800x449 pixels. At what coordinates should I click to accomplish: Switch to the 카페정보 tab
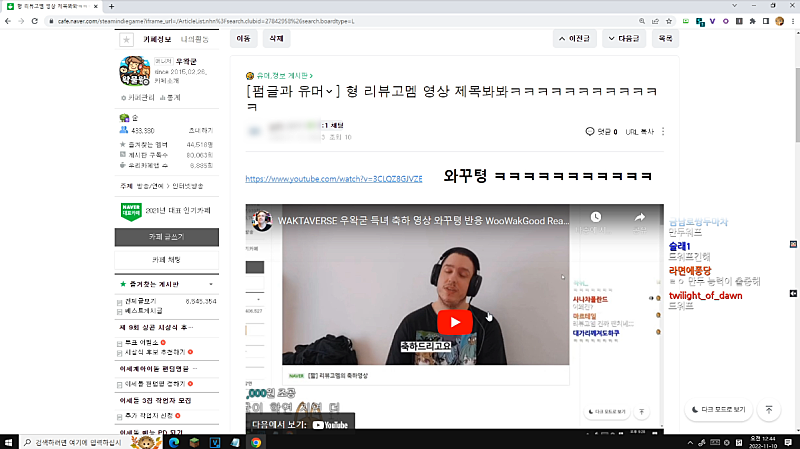pyautogui.click(x=159, y=39)
